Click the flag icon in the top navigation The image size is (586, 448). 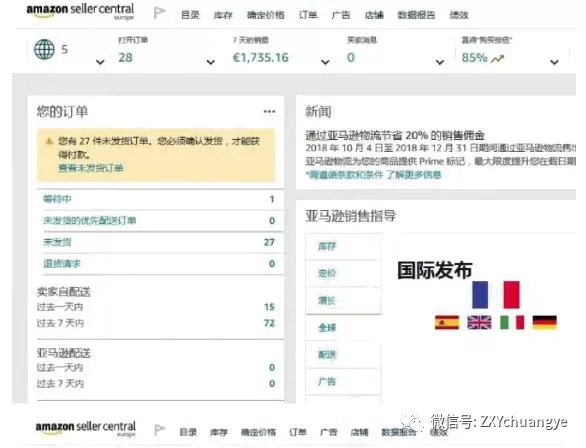pos(160,13)
